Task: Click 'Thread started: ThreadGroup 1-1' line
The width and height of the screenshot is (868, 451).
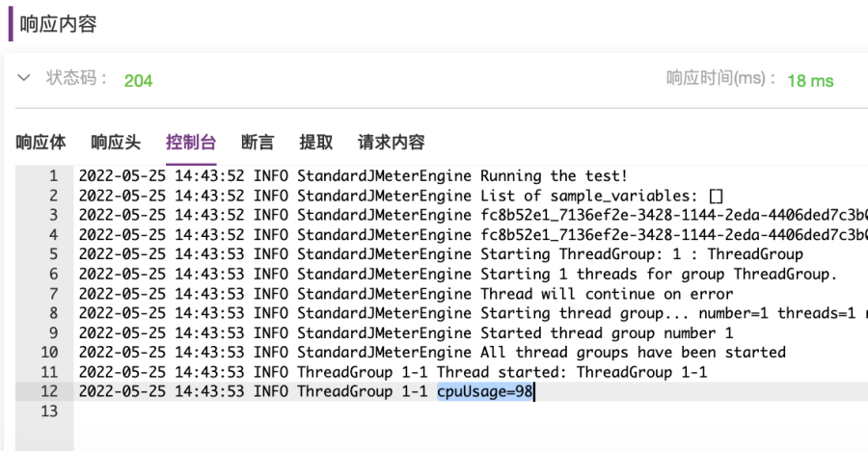Action: coord(572,372)
